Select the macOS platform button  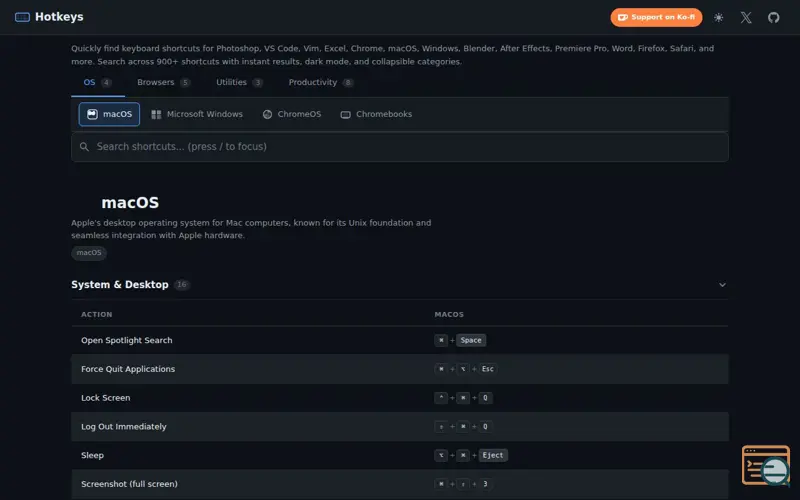pos(109,114)
